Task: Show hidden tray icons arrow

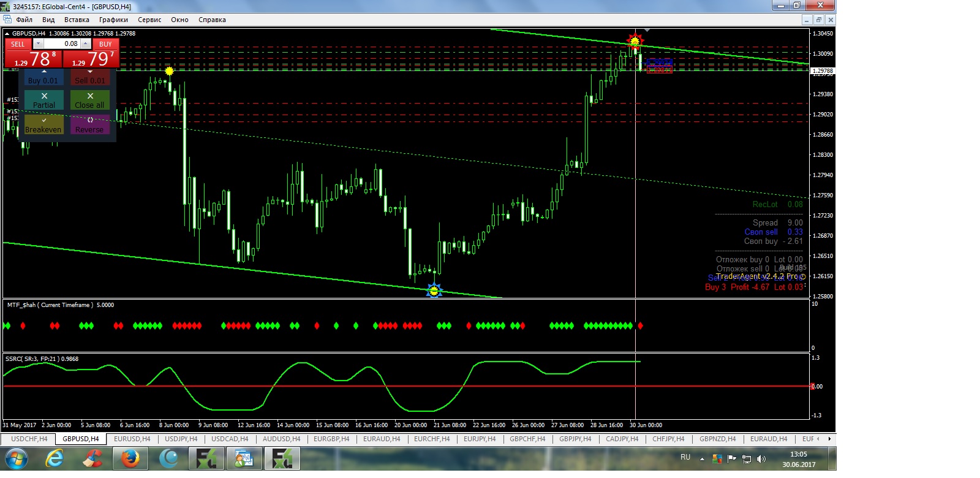Action: click(x=702, y=458)
